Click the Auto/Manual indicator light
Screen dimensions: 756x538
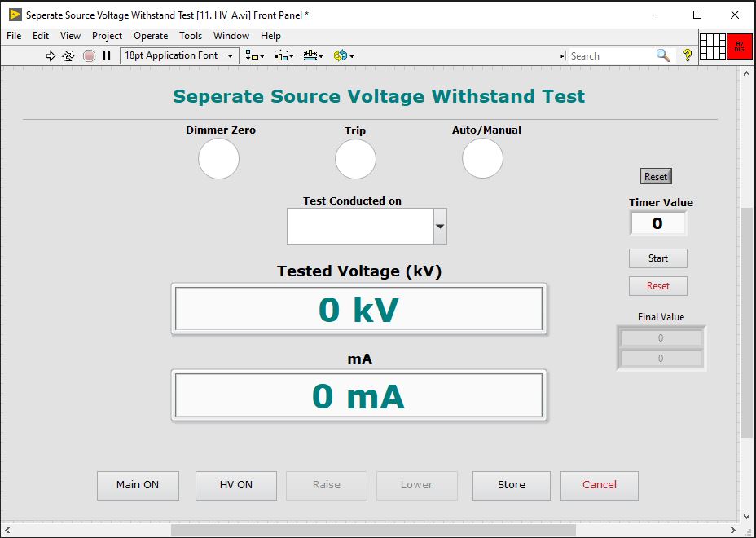(x=482, y=159)
